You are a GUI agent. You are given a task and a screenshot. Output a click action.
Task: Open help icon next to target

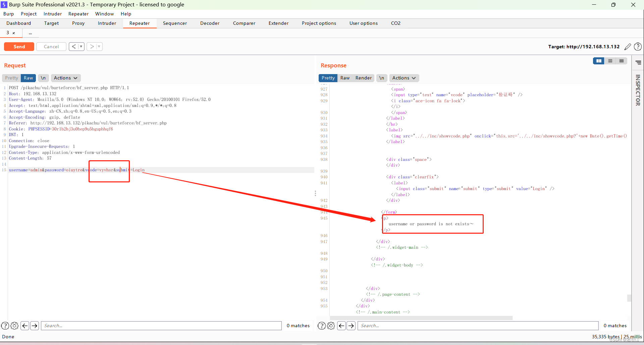point(638,47)
